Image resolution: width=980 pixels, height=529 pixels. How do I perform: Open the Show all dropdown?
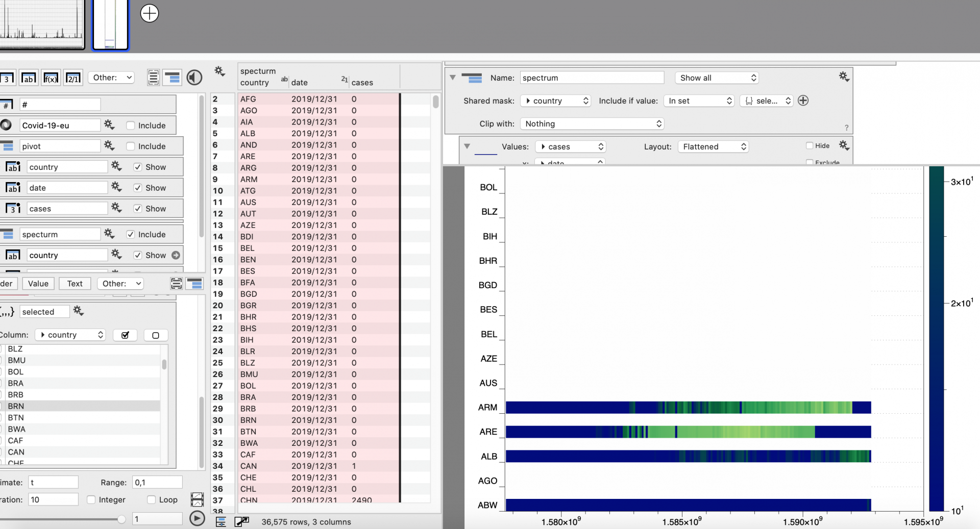716,78
